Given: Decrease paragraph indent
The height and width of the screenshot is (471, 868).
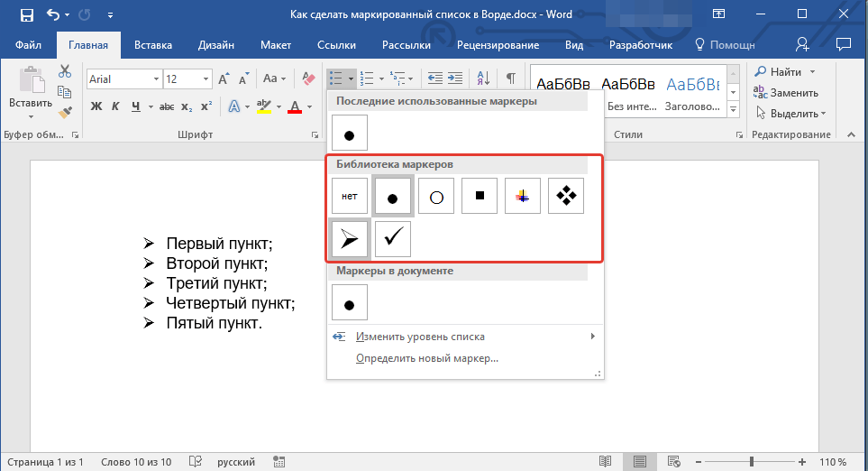Looking at the screenshot, I should [435, 78].
